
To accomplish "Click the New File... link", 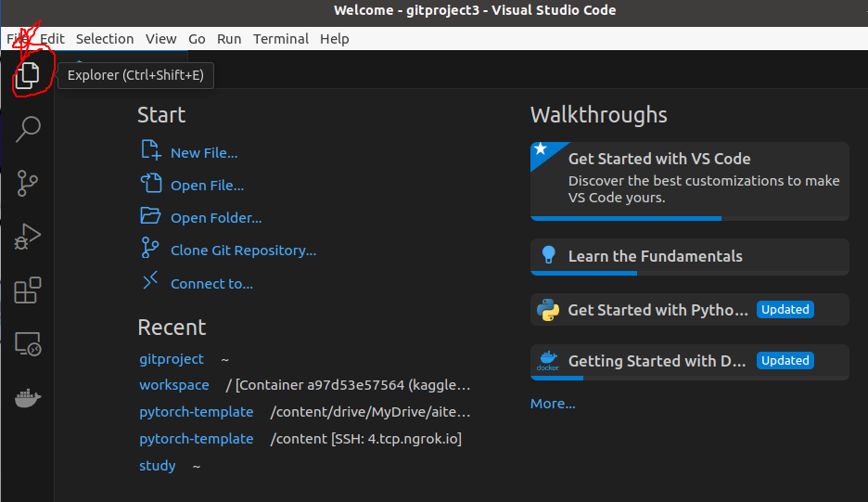I will click(204, 153).
